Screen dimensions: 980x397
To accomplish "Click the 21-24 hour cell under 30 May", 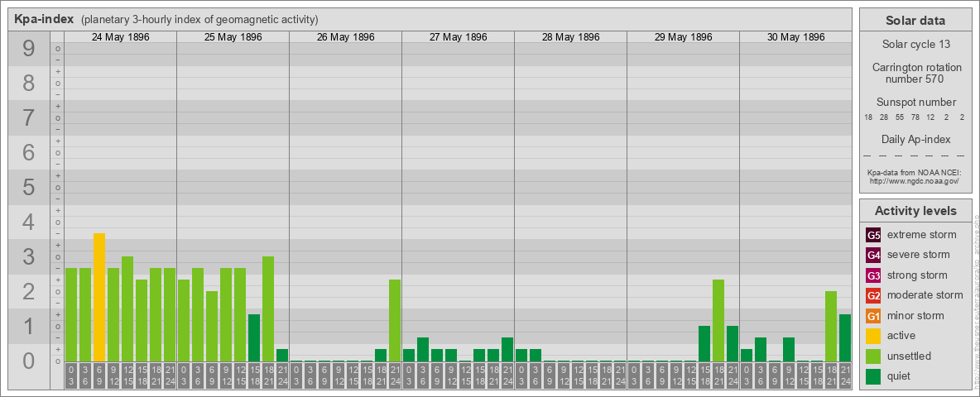I will click(845, 375).
